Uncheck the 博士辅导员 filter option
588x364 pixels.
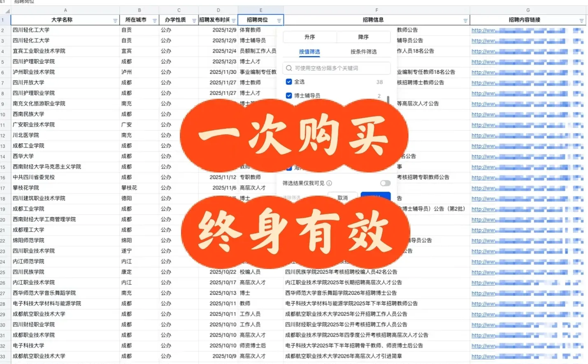[x=289, y=95]
